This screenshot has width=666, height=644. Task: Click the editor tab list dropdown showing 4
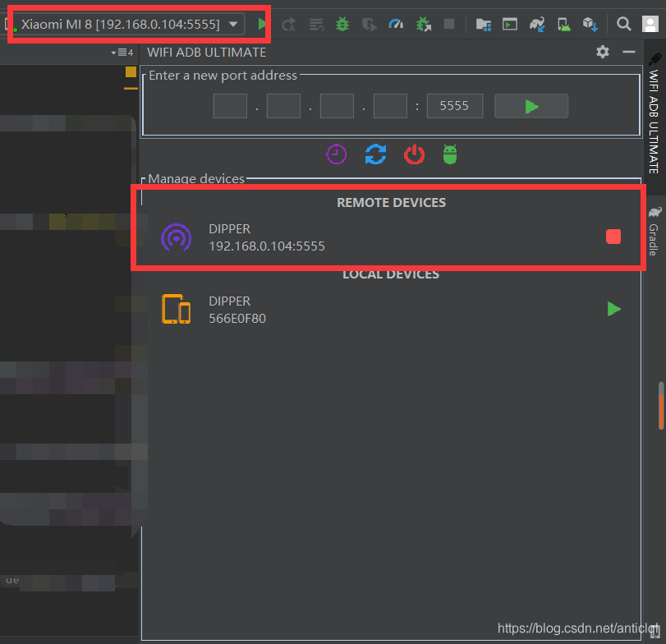click(x=122, y=53)
